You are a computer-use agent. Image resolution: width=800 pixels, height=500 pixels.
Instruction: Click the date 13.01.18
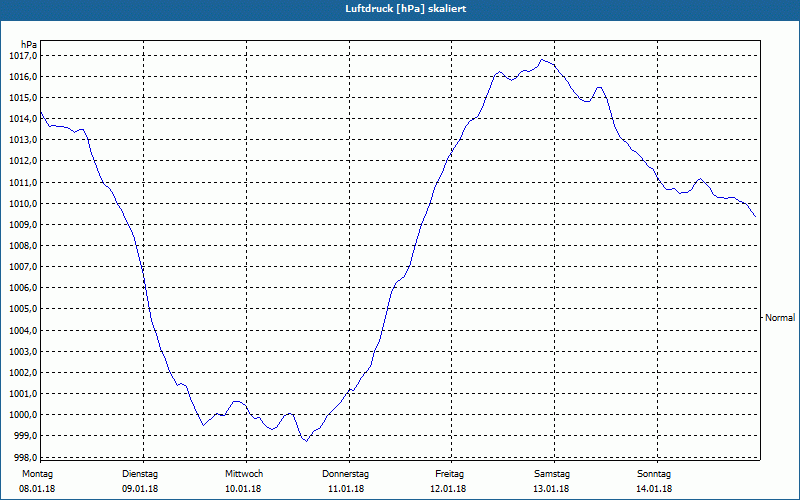(551, 489)
